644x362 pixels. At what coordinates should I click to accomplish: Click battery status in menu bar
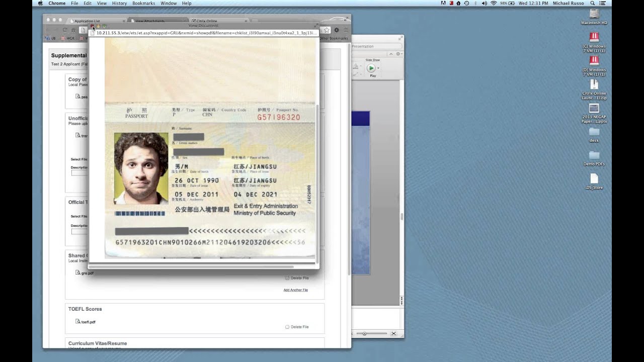[x=508, y=3]
